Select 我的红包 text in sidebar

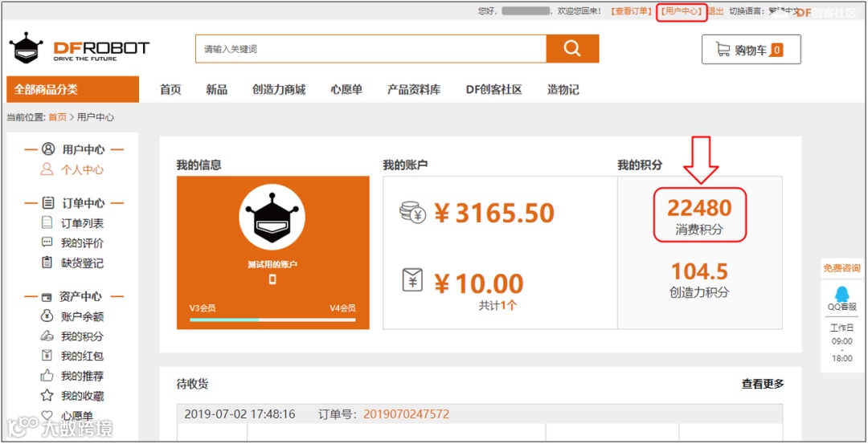tap(83, 356)
